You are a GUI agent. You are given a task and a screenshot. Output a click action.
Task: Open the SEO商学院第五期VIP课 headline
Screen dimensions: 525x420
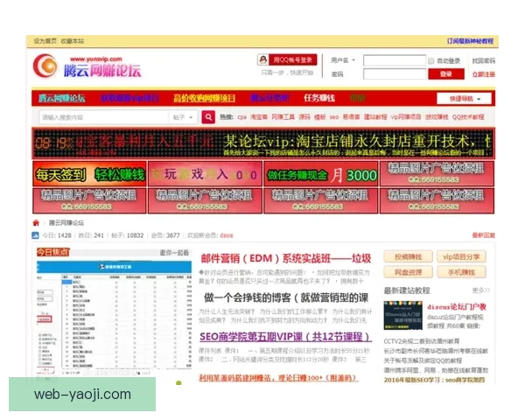pyautogui.click(x=285, y=337)
